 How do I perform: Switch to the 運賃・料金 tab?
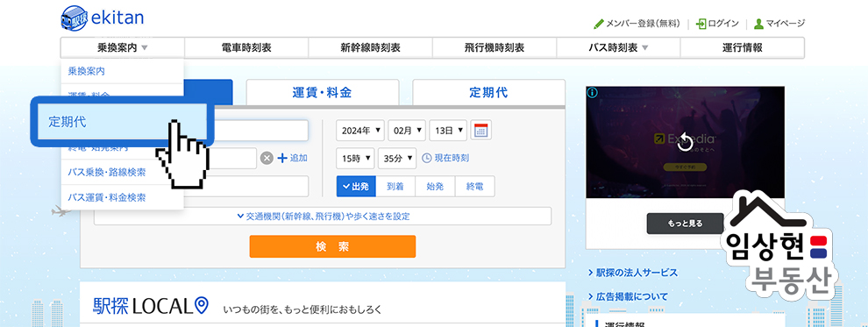[x=322, y=92]
